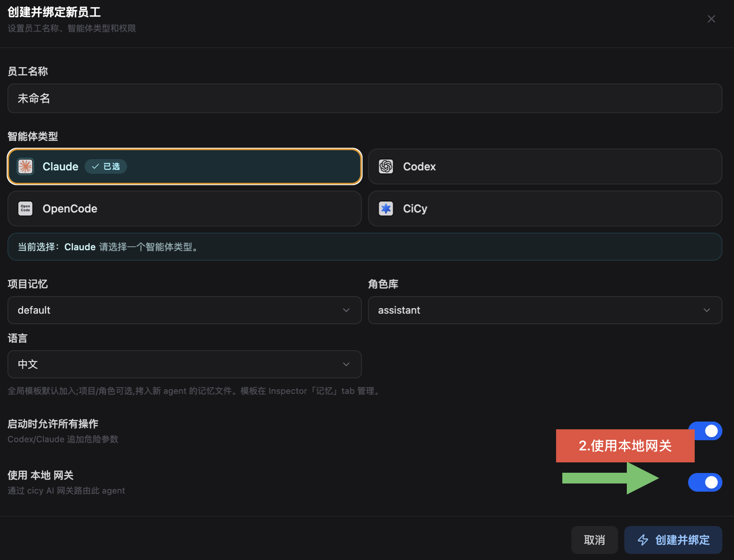734x560 pixels.
Task: Open the 语言 中文 dropdown
Action: (185, 364)
